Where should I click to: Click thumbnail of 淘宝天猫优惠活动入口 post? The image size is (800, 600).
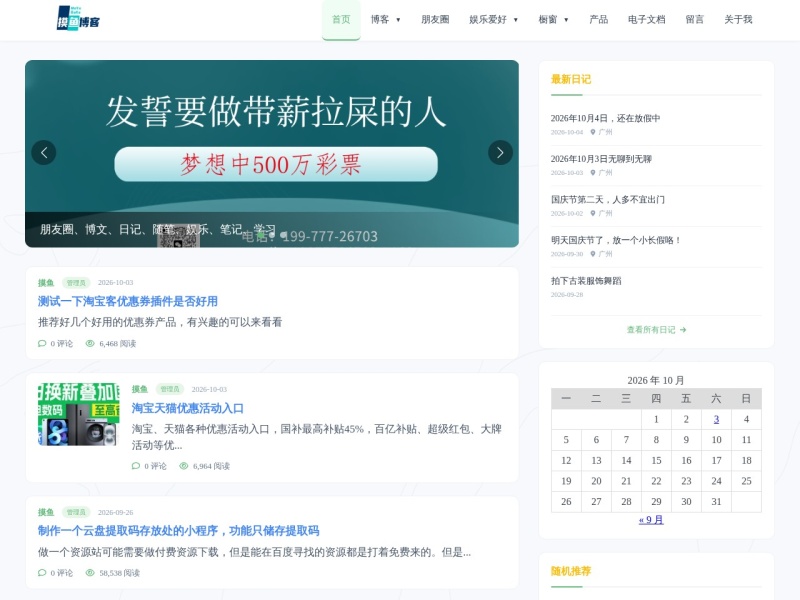coord(79,414)
